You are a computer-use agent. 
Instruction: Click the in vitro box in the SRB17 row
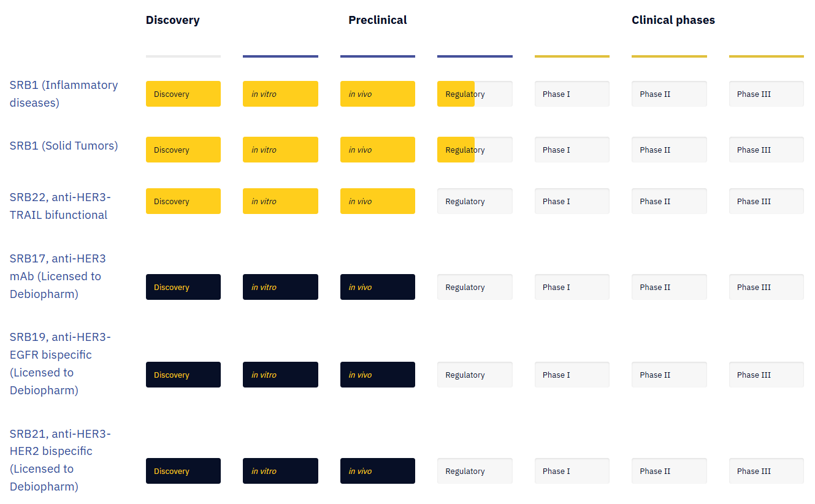coord(280,287)
